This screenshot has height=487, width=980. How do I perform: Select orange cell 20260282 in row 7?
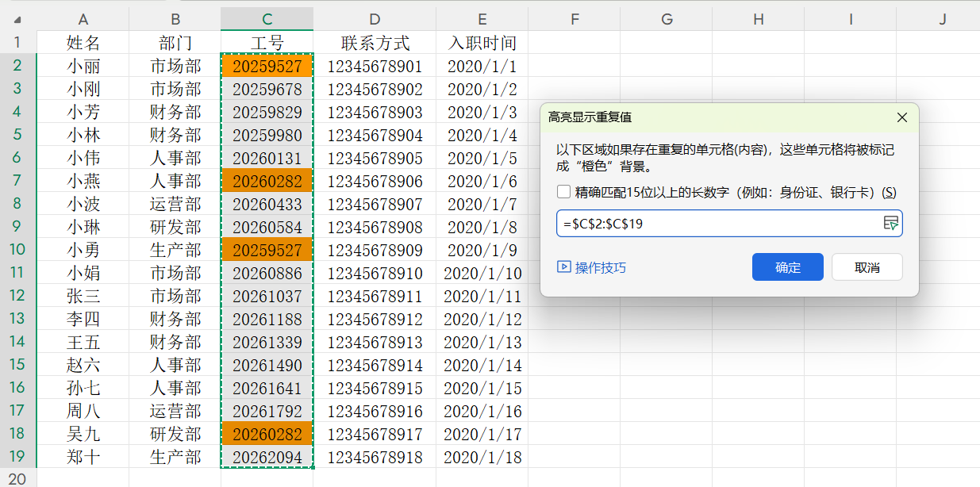coord(267,182)
